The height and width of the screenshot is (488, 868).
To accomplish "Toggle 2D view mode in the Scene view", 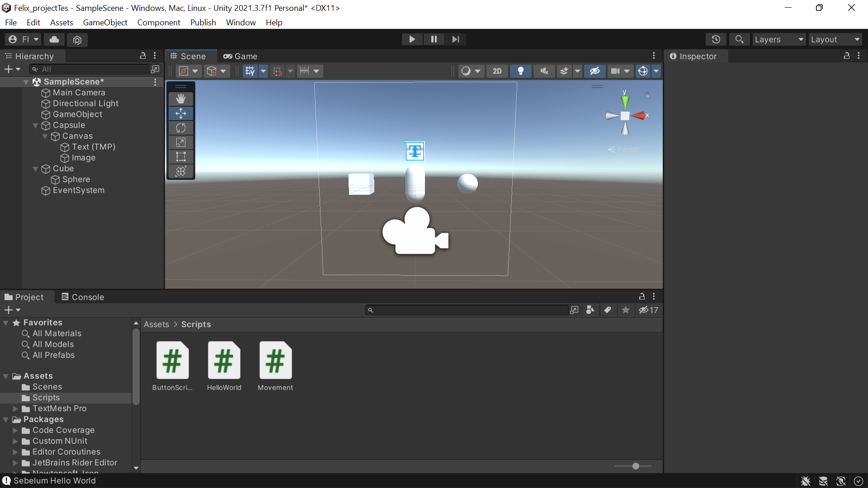I will pyautogui.click(x=497, y=71).
